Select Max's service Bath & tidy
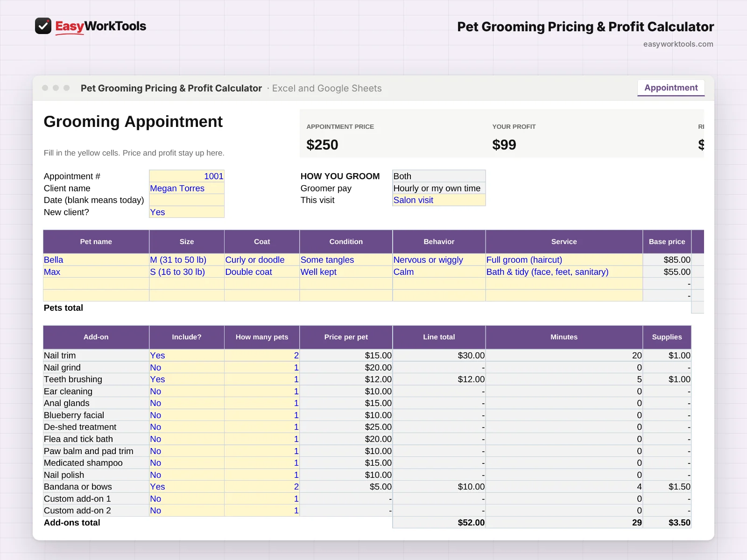This screenshot has height=560, width=747. [564, 272]
